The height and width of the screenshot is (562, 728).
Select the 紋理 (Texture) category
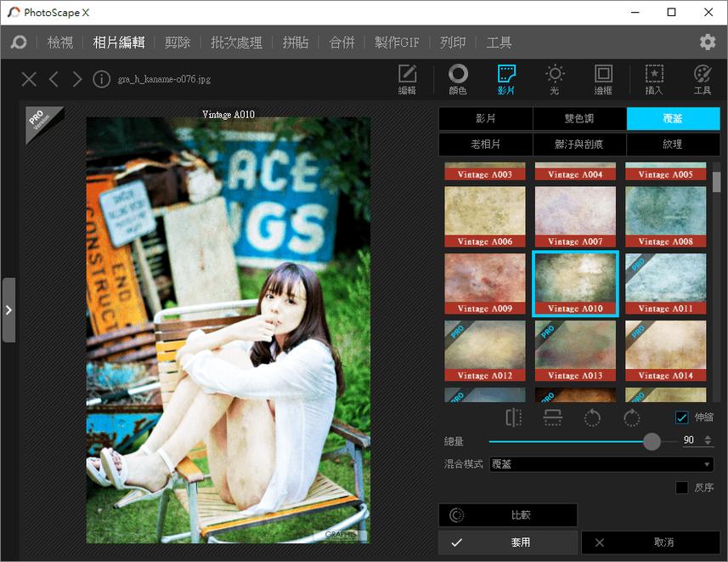click(x=674, y=144)
